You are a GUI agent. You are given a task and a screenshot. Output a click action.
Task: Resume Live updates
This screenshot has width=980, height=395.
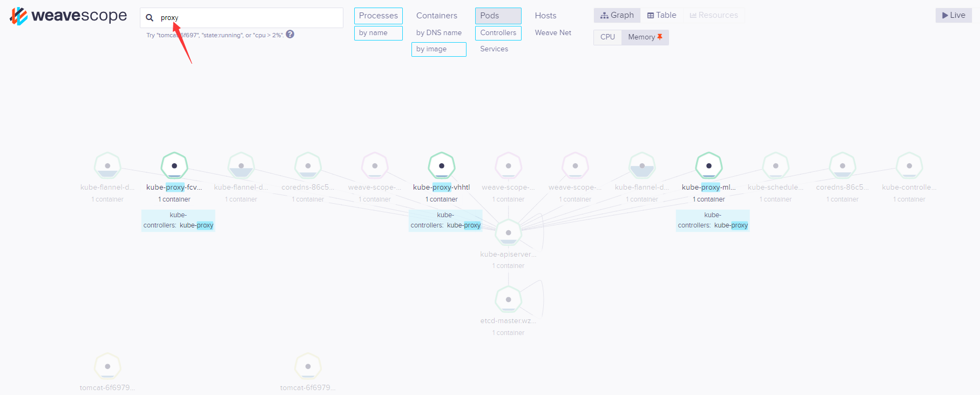[x=954, y=15]
